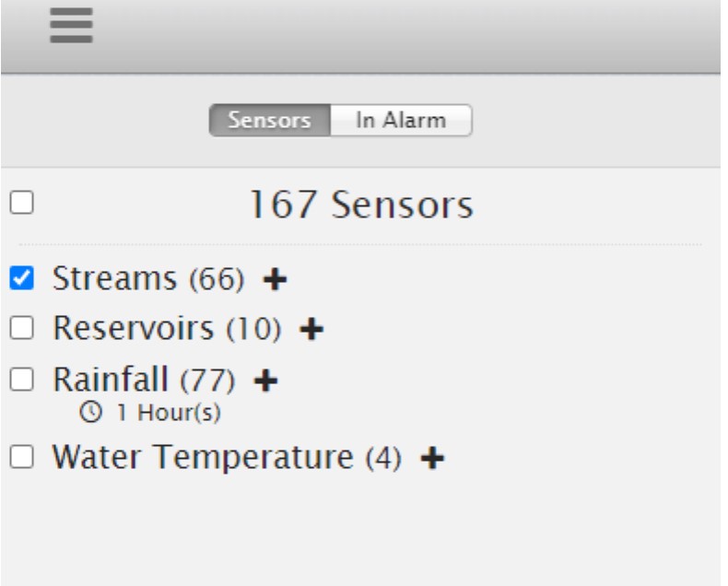Image resolution: width=728 pixels, height=586 pixels.
Task: Expand Streams with its plus icon
Action: point(274,278)
